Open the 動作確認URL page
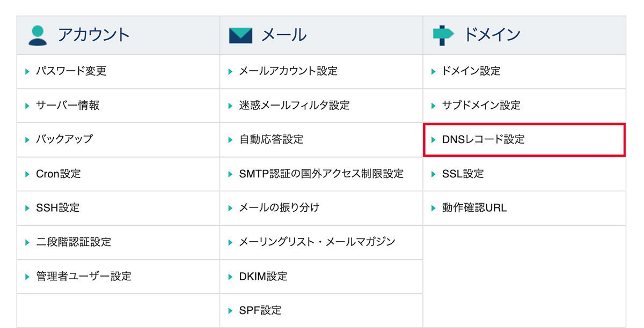Image resolution: width=644 pixels, height=328 pixels. point(472,208)
